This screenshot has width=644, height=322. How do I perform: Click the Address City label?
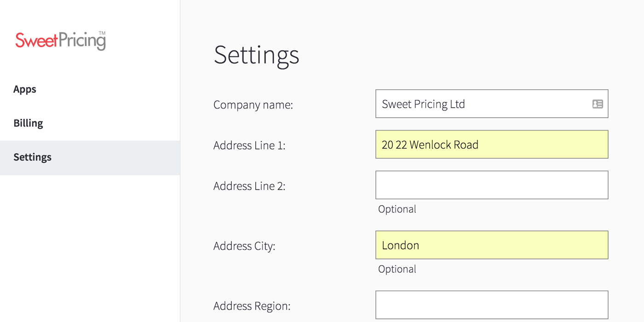[x=244, y=246]
